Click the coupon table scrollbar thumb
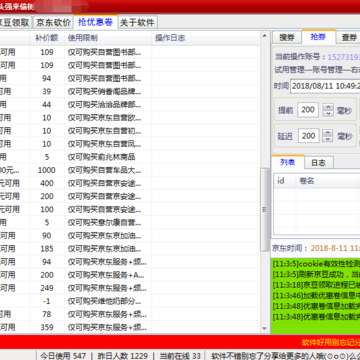Screen dimensions: 360x360 pos(265,209)
